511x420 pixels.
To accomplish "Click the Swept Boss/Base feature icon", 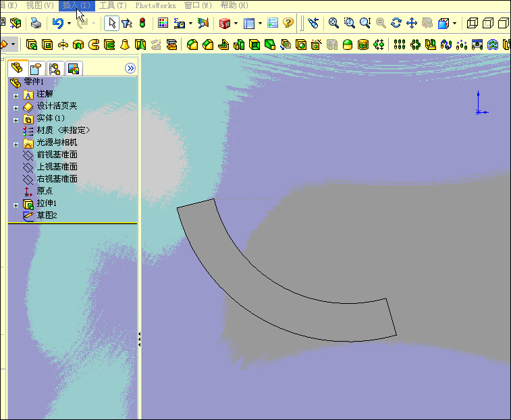I will tap(94, 45).
